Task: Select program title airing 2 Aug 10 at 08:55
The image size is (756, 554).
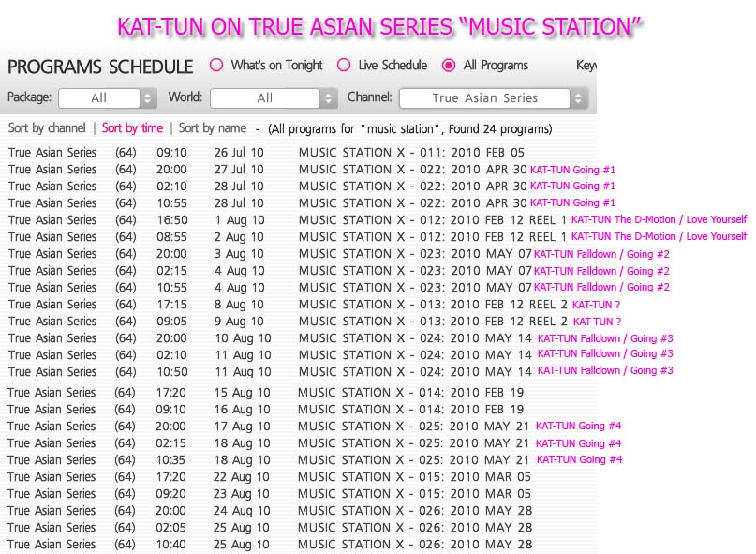Action: tap(433, 237)
